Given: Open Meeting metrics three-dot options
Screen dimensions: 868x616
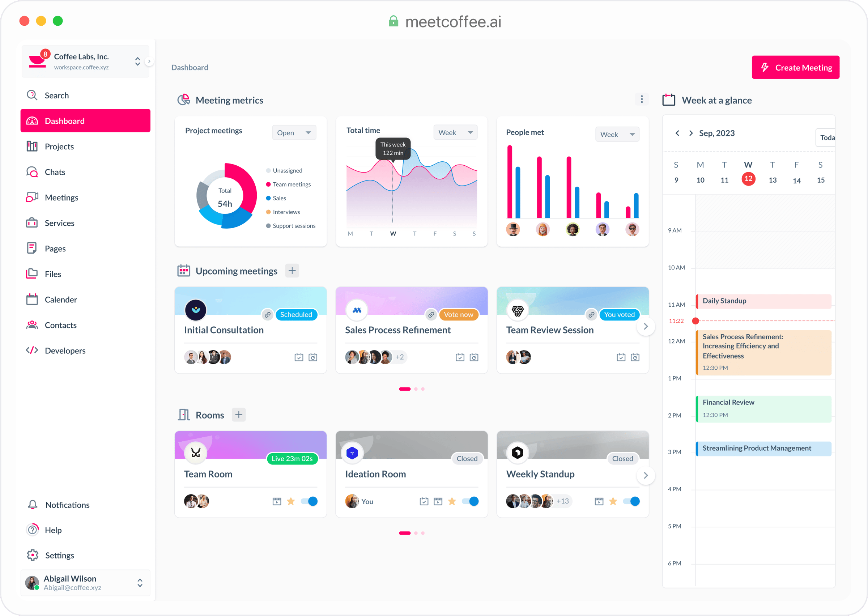Looking at the screenshot, I should (642, 99).
